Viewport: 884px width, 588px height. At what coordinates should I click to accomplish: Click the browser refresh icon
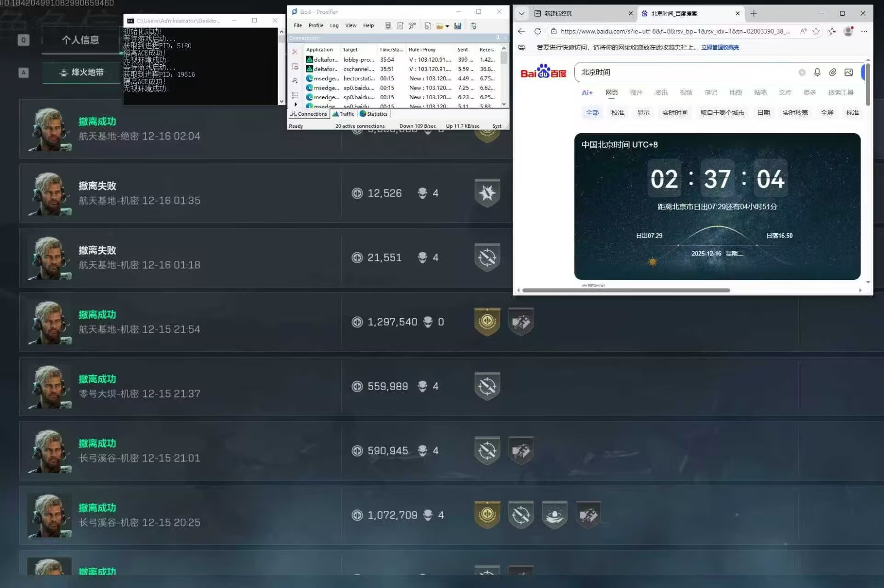point(537,31)
